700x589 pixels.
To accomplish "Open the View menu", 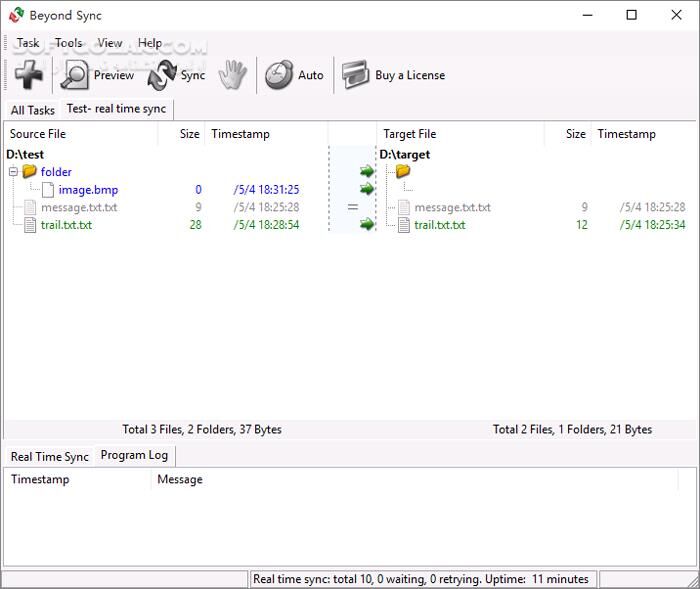I will 110,43.
